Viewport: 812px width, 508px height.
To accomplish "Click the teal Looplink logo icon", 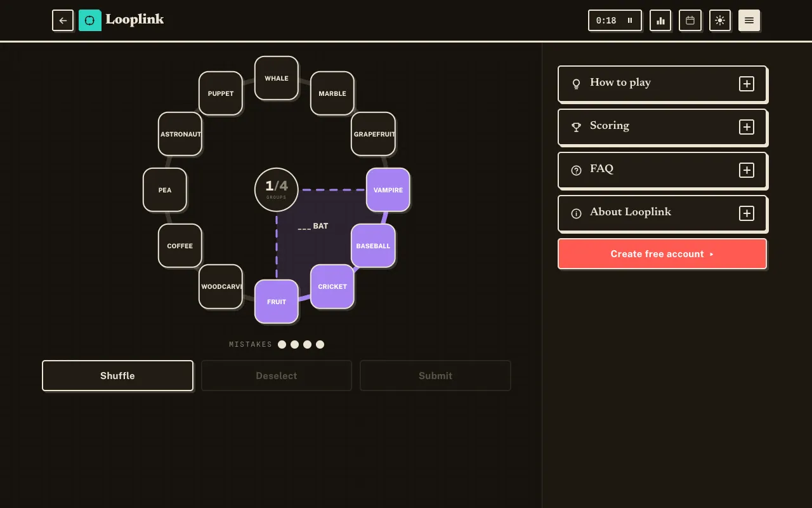I will pos(89,20).
